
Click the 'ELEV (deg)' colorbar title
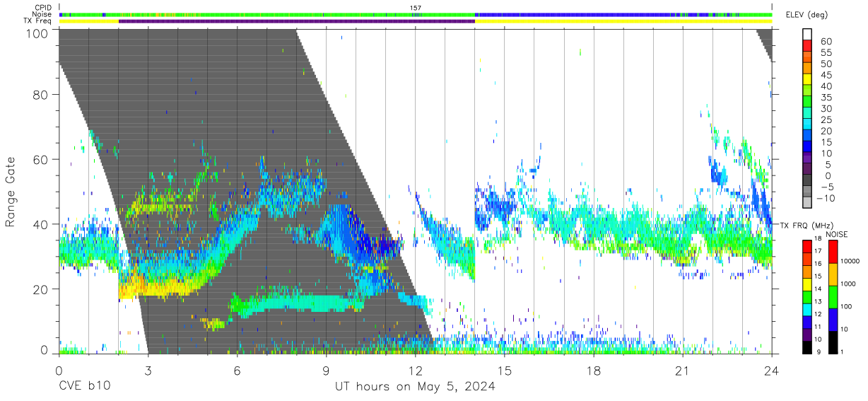pyautogui.click(x=807, y=15)
